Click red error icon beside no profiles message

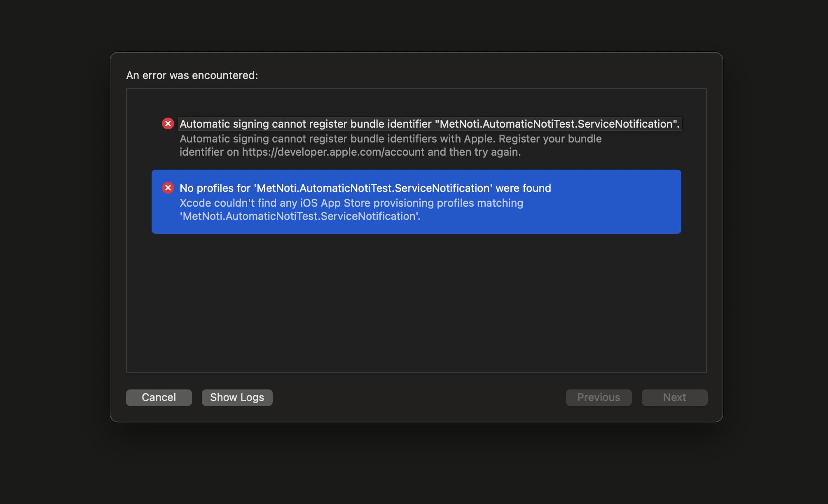168,188
